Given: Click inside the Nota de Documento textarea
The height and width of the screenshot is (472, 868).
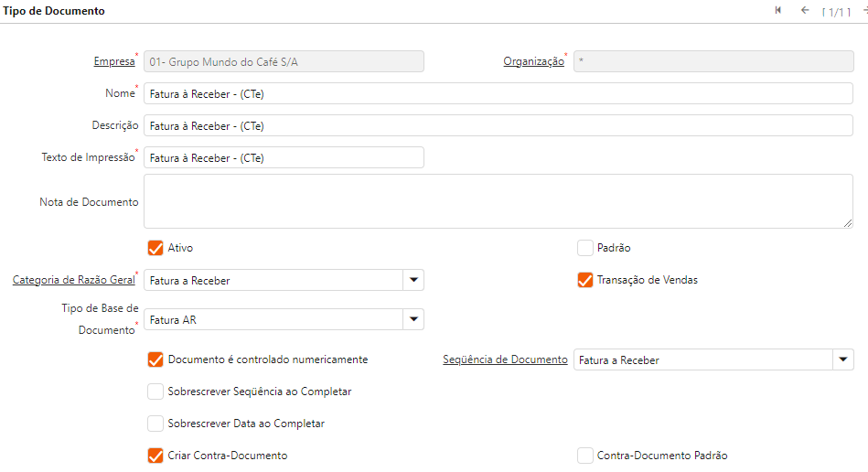Looking at the screenshot, I should (498, 201).
